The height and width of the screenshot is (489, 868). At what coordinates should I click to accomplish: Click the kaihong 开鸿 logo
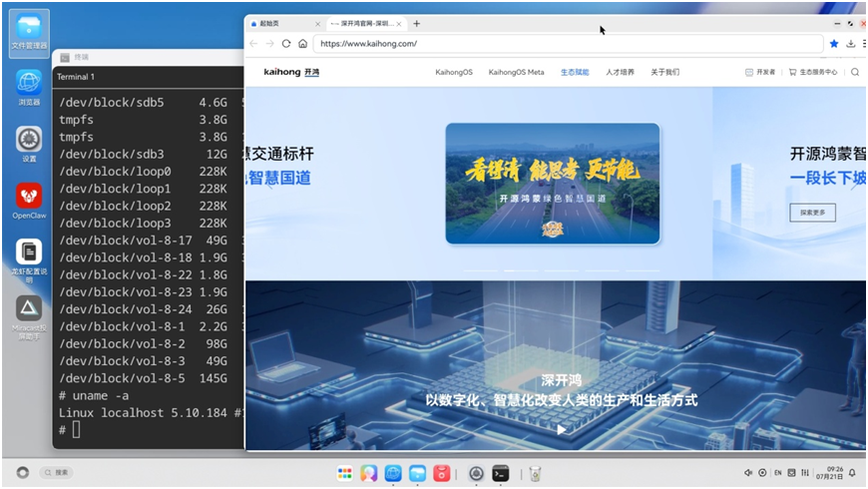pos(291,72)
